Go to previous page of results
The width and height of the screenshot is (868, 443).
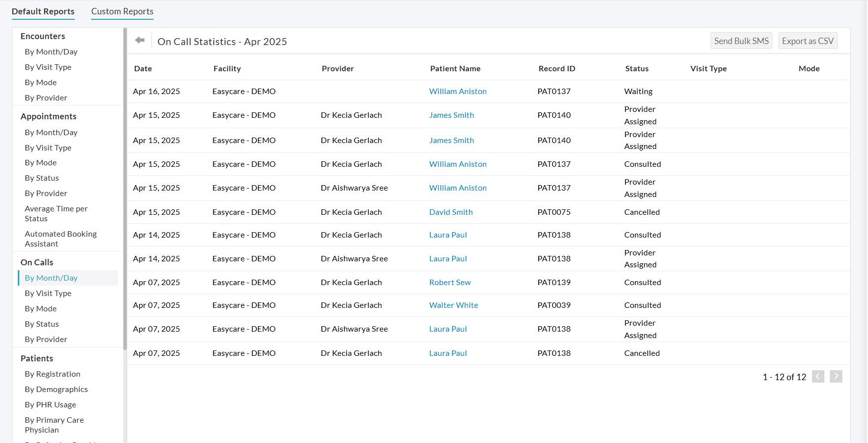818,377
